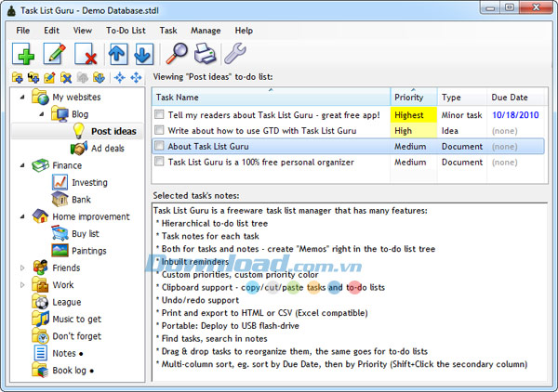Image resolution: width=558 pixels, height=392 pixels.
Task: Click the greyed move list up icon
Action: [82, 77]
